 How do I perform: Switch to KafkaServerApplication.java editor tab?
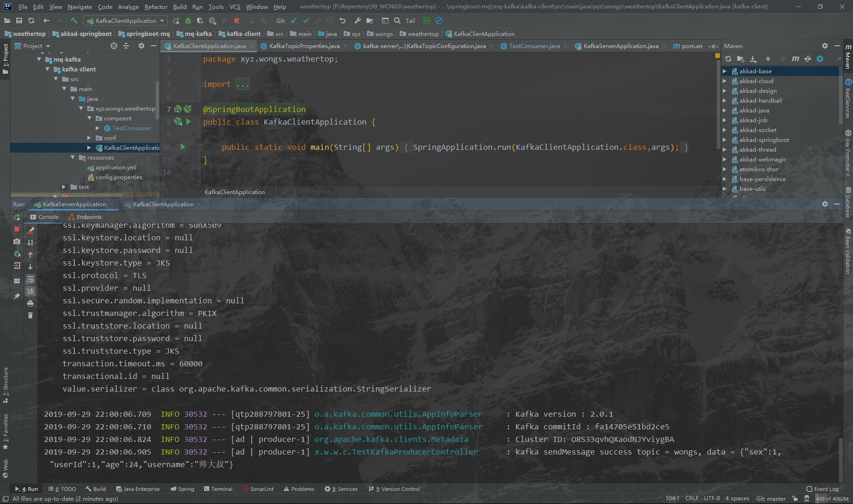tap(620, 46)
